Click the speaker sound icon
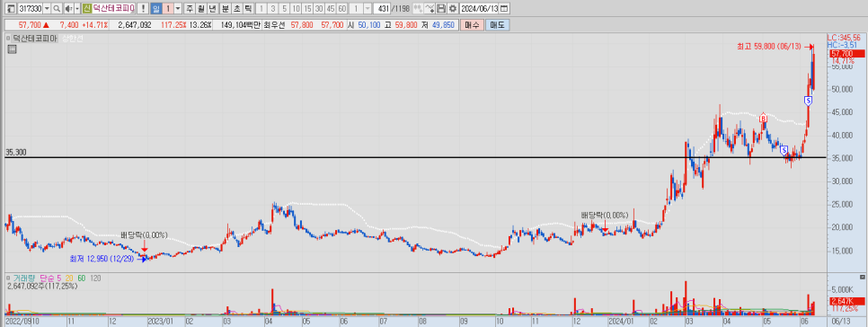 click(68, 9)
